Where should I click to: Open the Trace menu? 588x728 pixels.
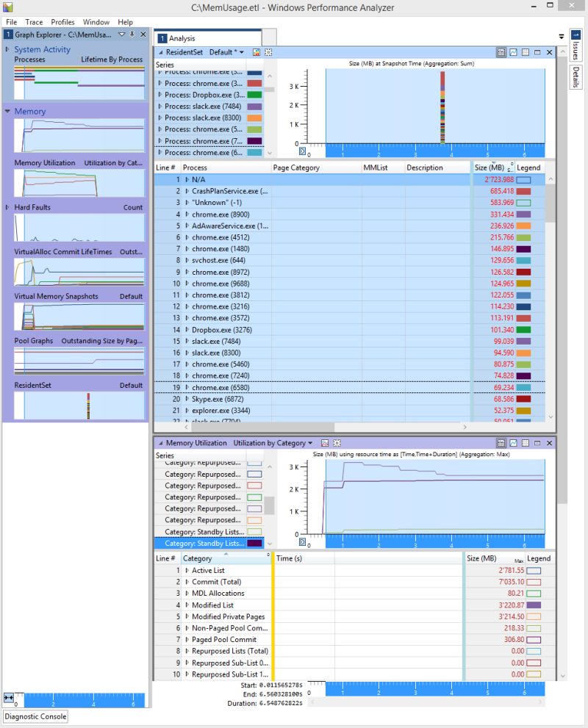[x=32, y=22]
